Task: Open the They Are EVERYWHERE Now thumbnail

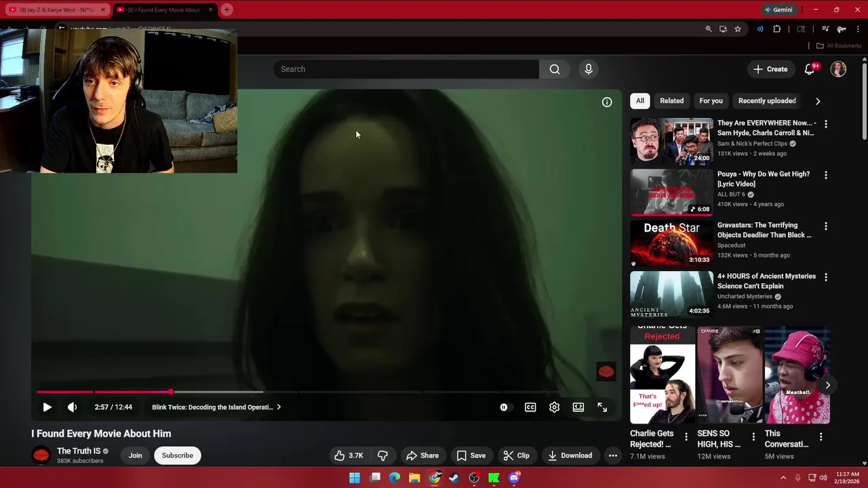Action: click(x=671, y=142)
